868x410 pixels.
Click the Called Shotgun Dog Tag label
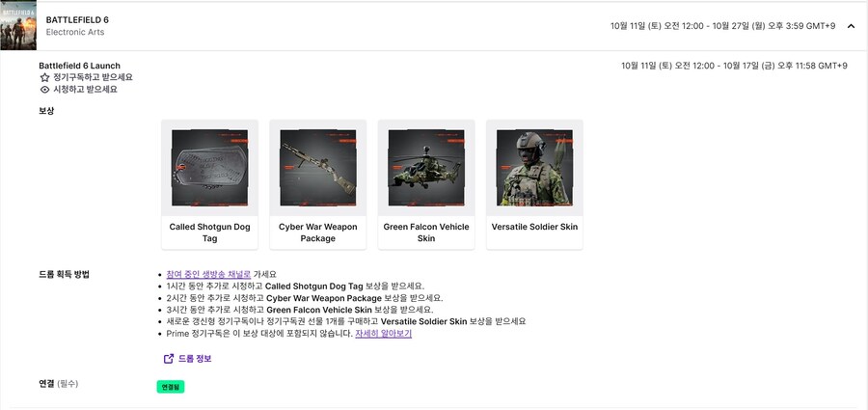coord(209,232)
